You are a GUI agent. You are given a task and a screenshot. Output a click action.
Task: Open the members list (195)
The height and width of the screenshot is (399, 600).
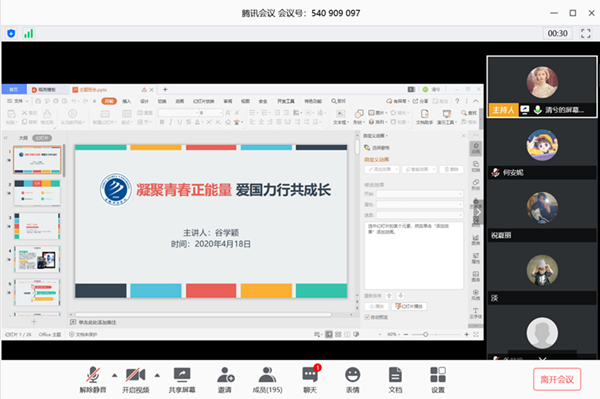pos(267,379)
